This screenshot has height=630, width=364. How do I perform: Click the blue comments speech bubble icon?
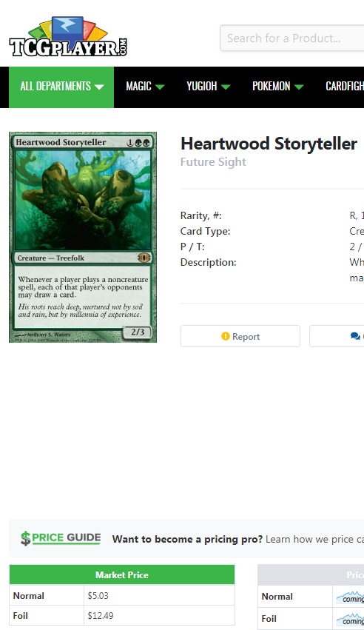355,336
